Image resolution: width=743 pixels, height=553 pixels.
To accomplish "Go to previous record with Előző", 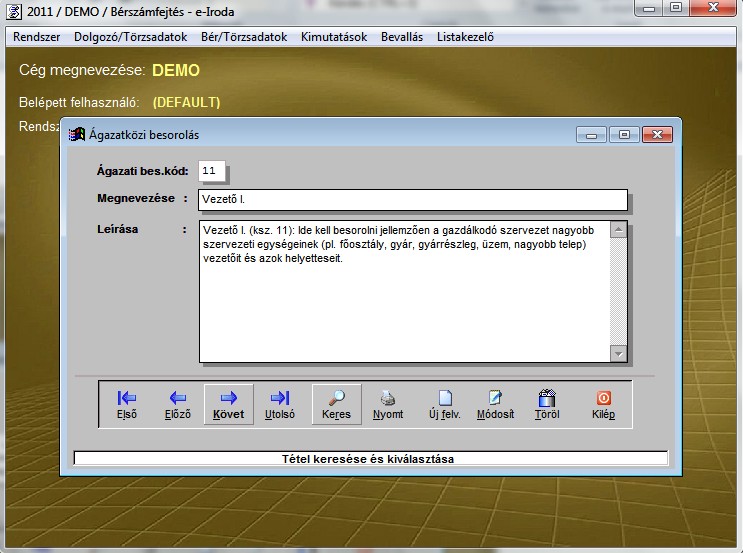I will (x=176, y=404).
